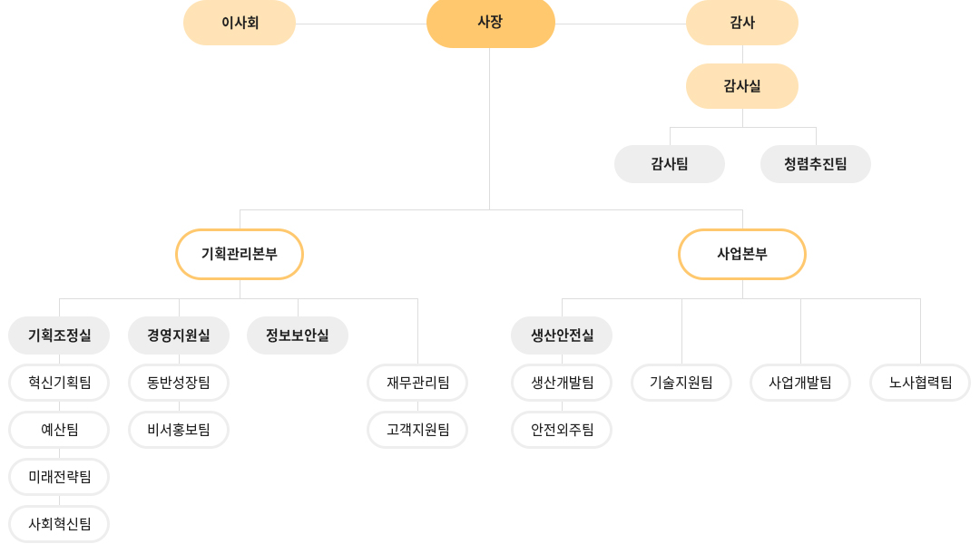Click the 기획관리본부 division node
Viewport: 980px width, 544px height.
pyautogui.click(x=240, y=254)
